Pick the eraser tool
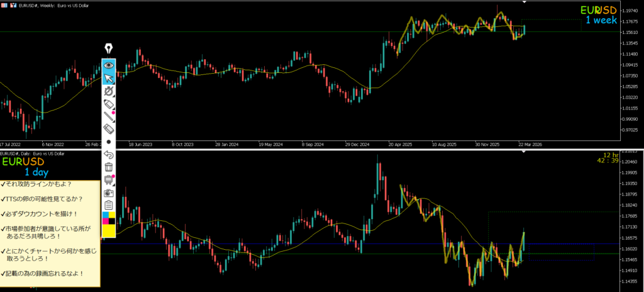 pos(109,129)
